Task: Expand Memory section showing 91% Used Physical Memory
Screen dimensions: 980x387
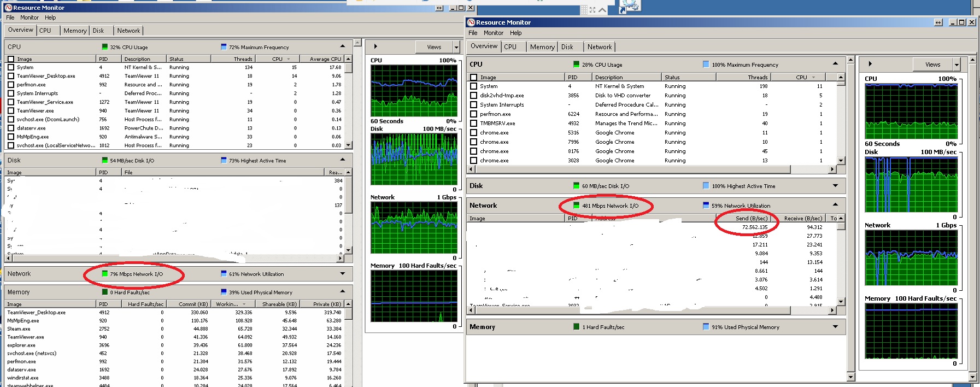Action: click(x=835, y=327)
